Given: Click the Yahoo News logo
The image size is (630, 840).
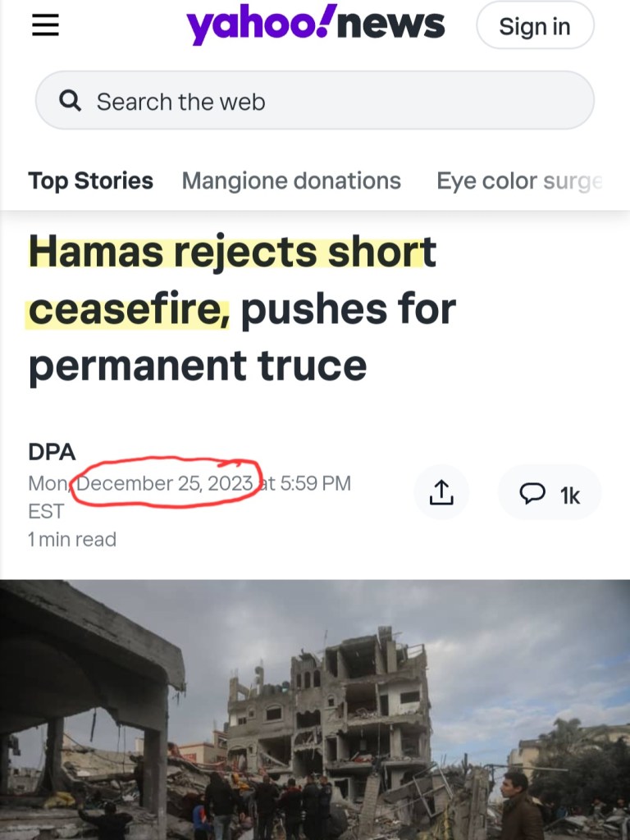Looking at the screenshot, I should click(316, 25).
